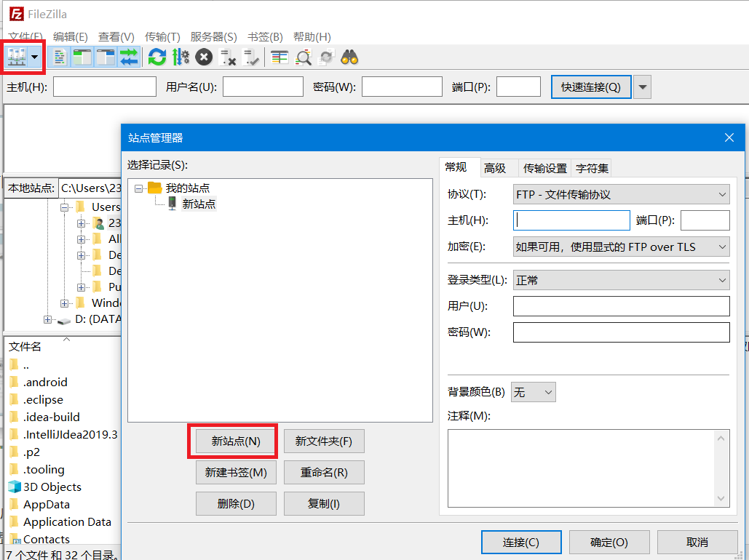
Task: Collapse the 我的站点 folder node
Action: pos(138,188)
